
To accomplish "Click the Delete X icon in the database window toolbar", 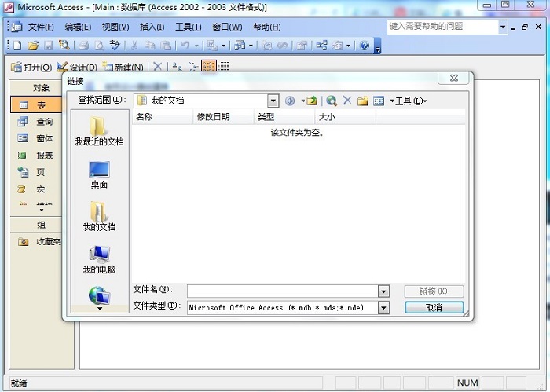I will [x=158, y=66].
